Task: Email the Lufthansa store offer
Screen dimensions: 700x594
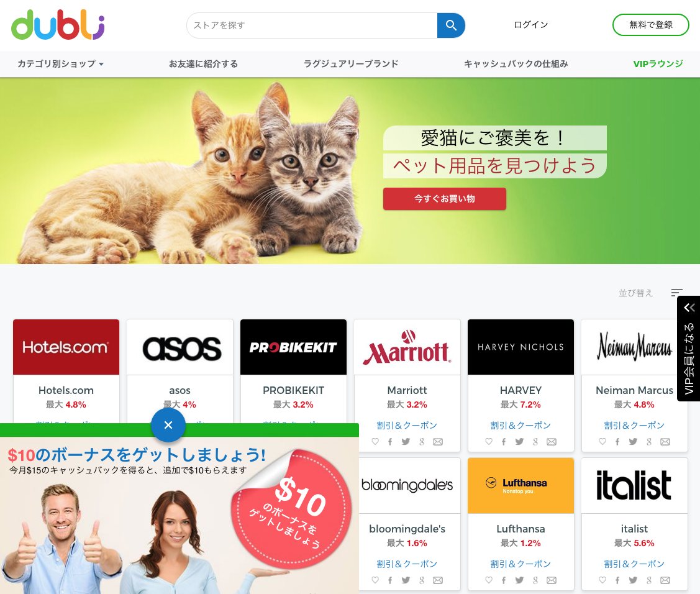Action: click(552, 580)
